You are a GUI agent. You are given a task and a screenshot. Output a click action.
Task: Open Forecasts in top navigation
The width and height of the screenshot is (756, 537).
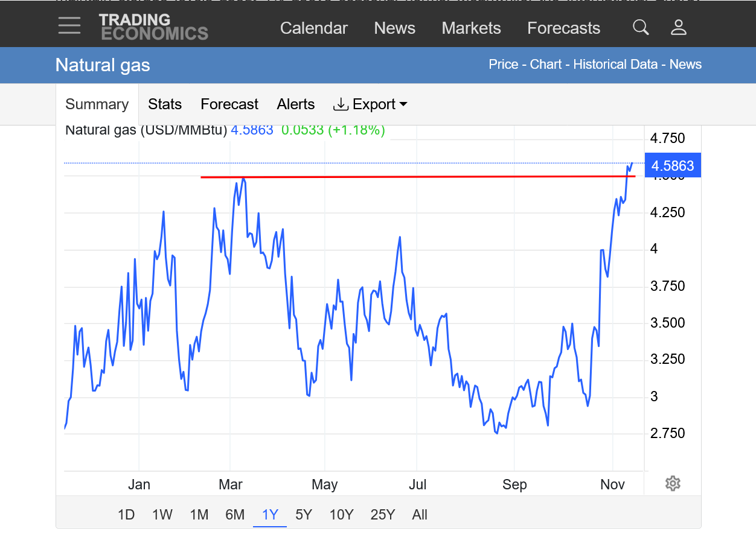click(x=563, y=28)
